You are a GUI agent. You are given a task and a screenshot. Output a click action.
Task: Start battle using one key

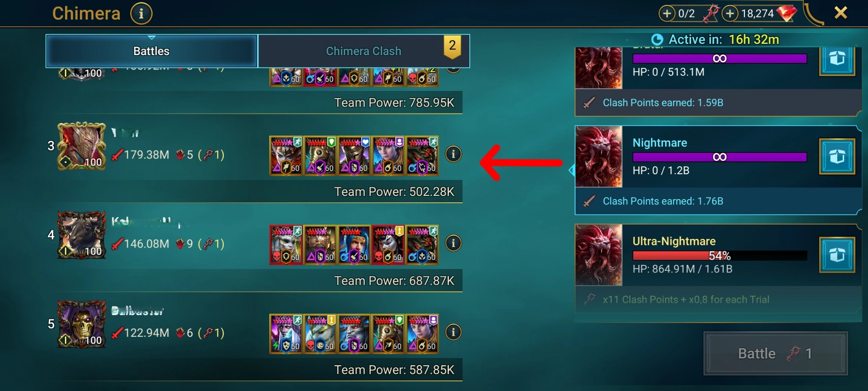pyautogui.click(x=776, y=354)
